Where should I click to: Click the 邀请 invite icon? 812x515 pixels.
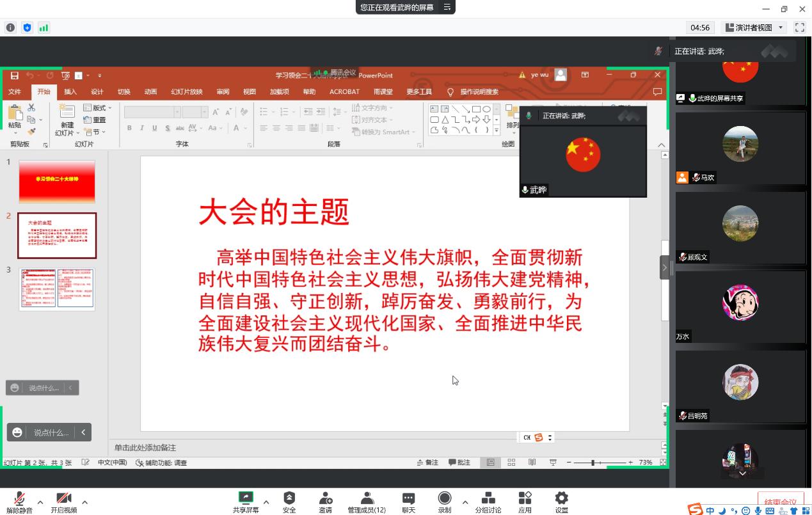click(x=325, y=502)
